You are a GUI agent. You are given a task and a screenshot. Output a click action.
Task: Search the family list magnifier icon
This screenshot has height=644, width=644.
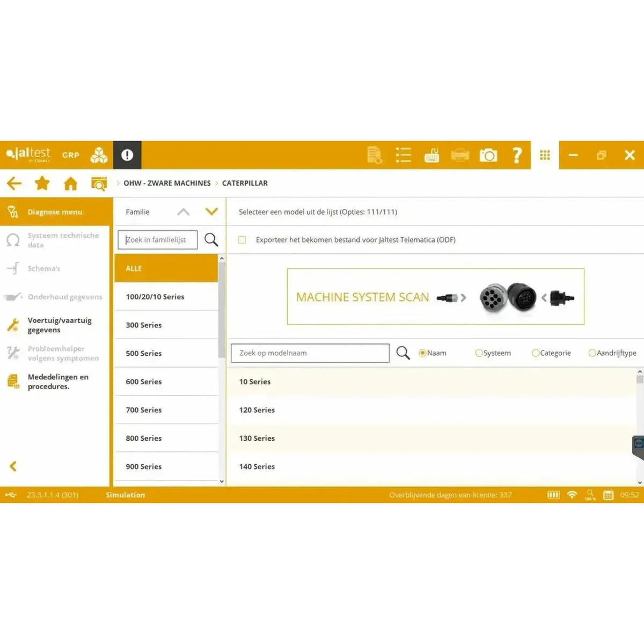tap(211, 239)
